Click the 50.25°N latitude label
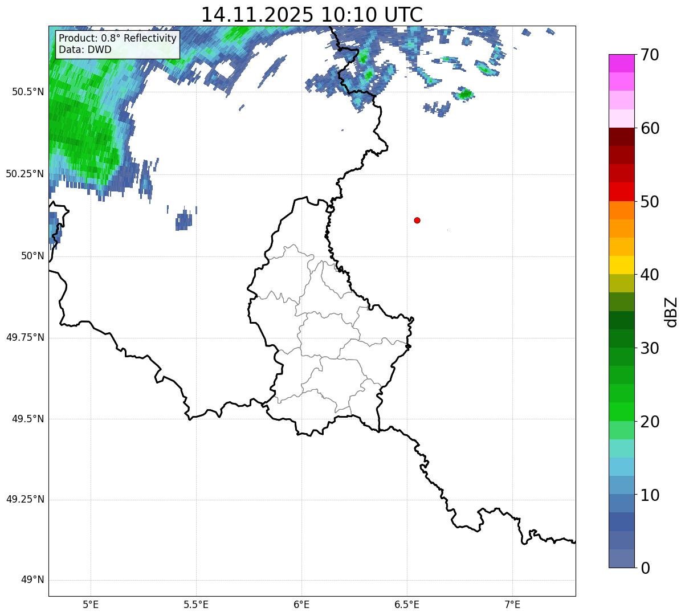 click(25, 174)
